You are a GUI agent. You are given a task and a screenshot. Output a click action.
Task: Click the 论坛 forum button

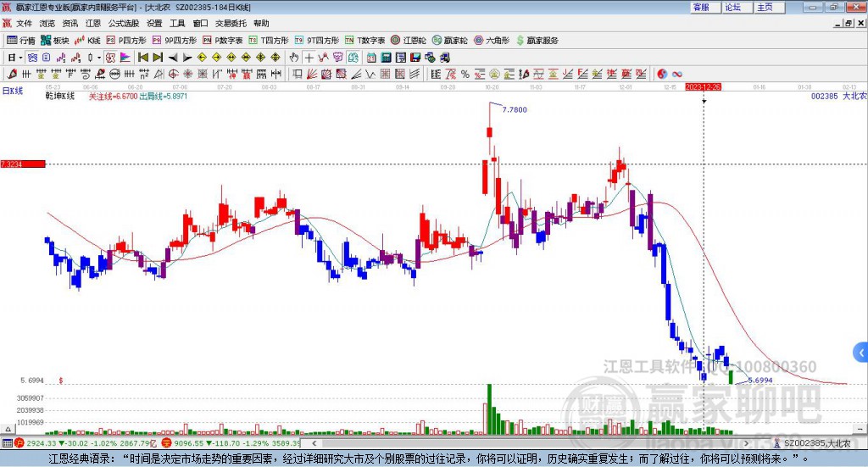(x=737, y=7)
